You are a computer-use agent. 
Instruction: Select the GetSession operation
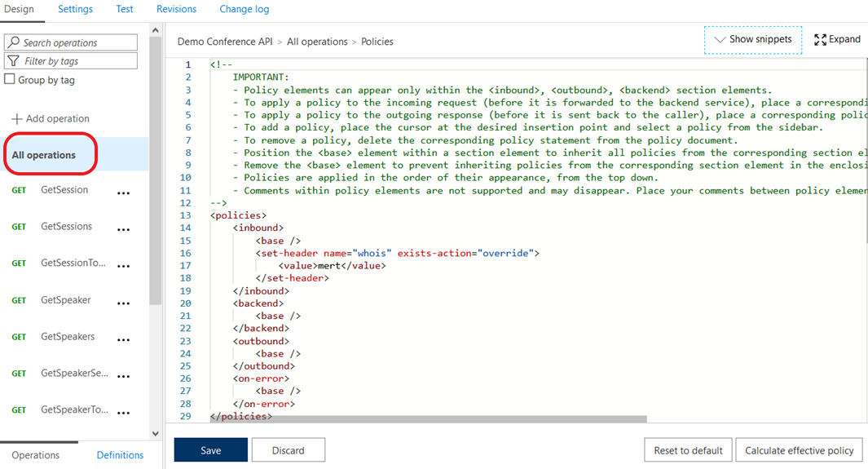64,190
